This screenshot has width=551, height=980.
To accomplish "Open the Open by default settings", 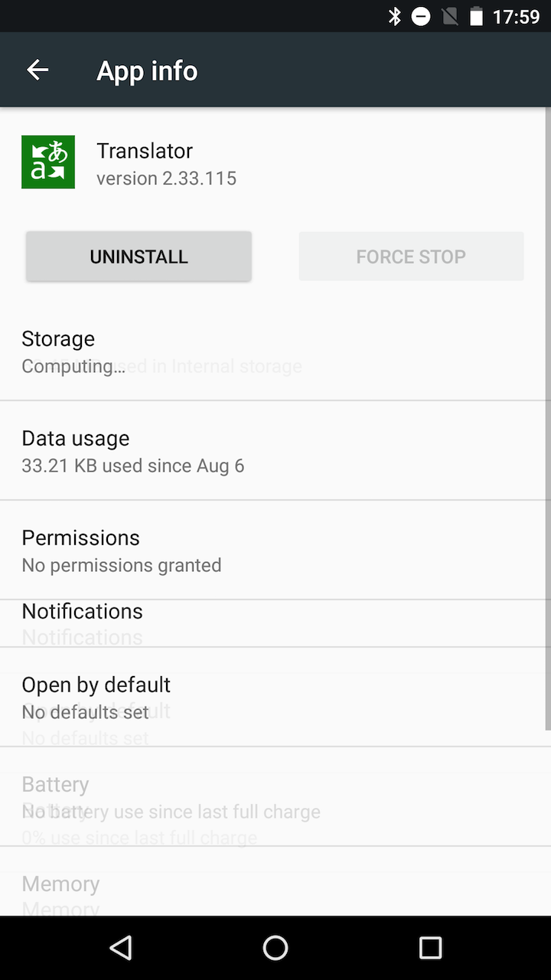I will 275,695.
